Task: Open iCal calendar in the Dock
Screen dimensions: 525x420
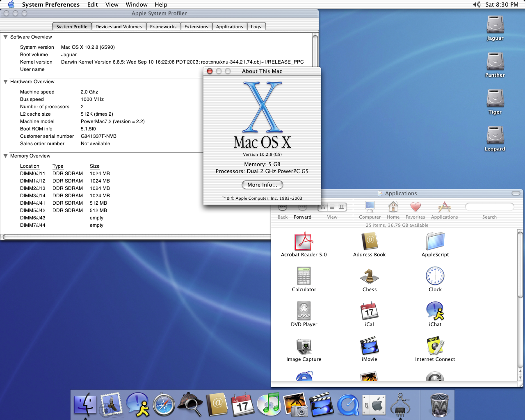Action: (x=242, y=404)
